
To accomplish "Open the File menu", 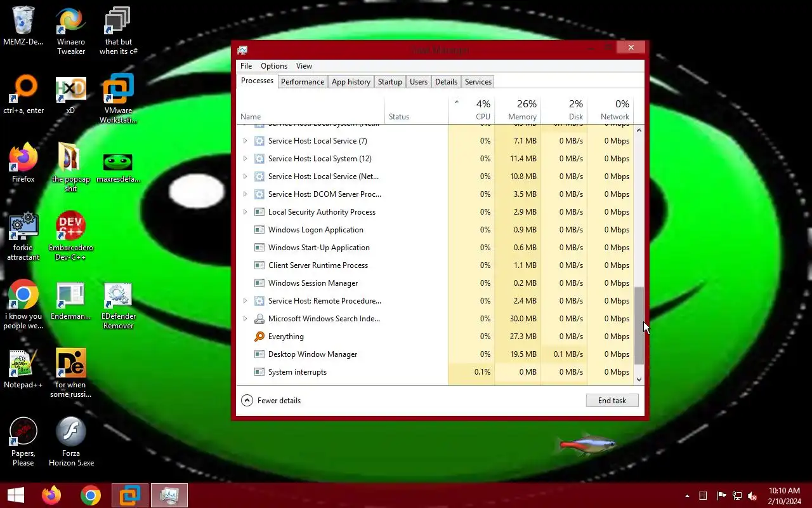I will 246,66.
